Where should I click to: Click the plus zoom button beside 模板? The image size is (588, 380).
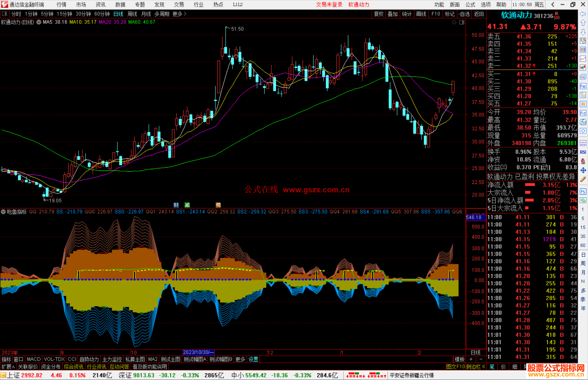(471, 359)
